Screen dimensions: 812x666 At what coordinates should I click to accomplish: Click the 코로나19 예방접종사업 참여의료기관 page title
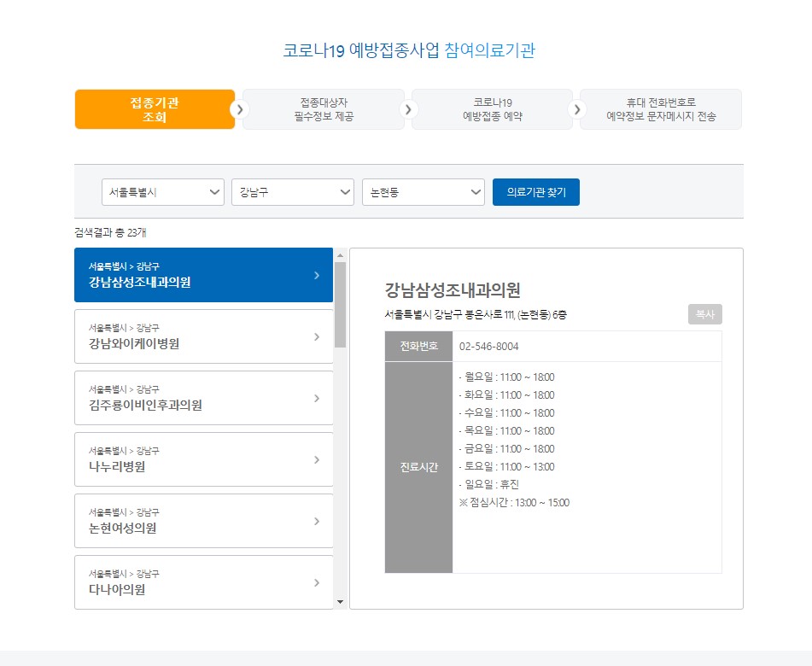point(409,50)
